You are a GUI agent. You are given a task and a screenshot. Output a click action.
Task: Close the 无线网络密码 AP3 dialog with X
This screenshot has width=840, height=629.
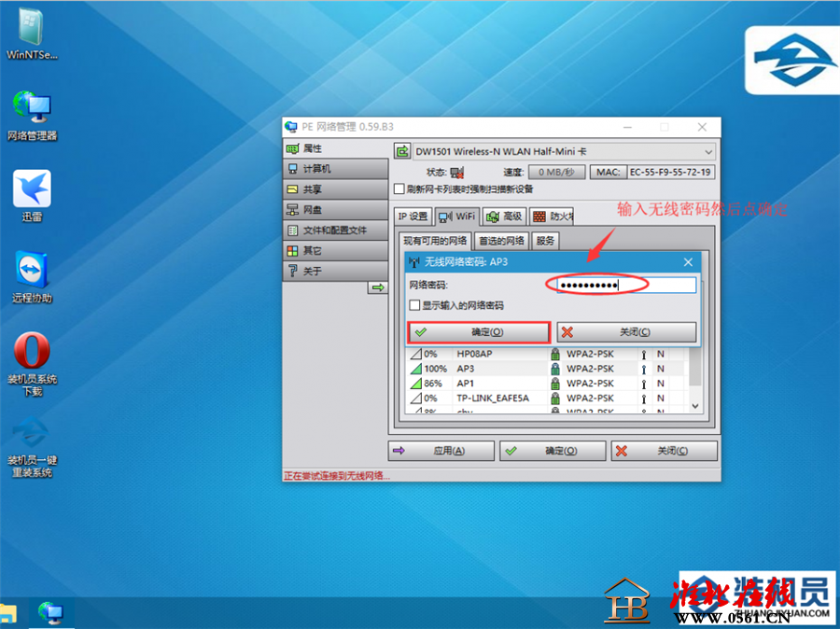tap(689, 262)
